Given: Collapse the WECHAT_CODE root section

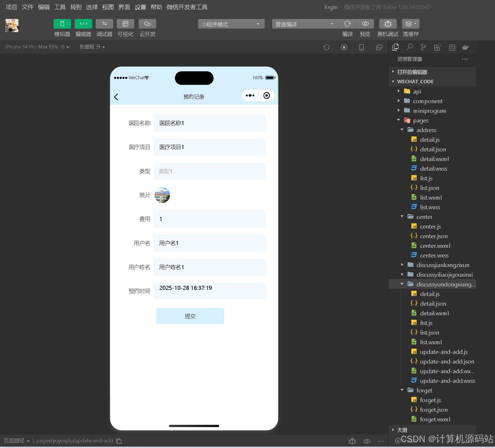Looking at the screenshot, I should tap(432, 82).
